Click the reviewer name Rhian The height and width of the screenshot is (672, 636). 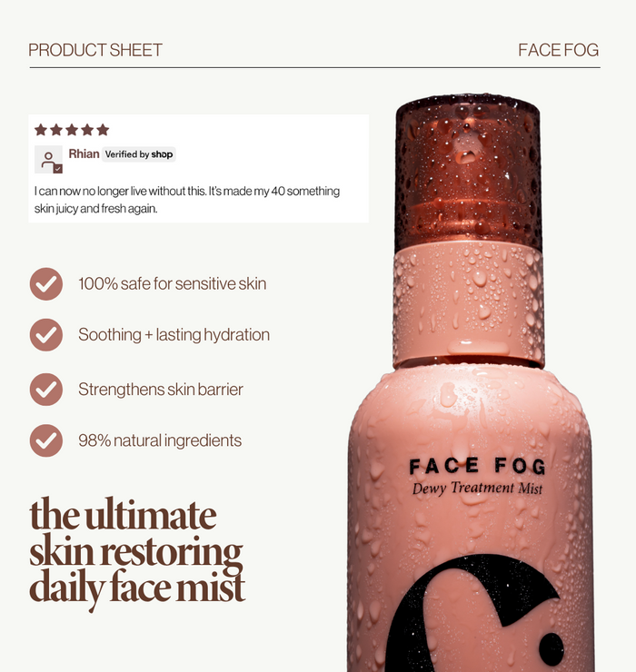[x=84, y=153]
